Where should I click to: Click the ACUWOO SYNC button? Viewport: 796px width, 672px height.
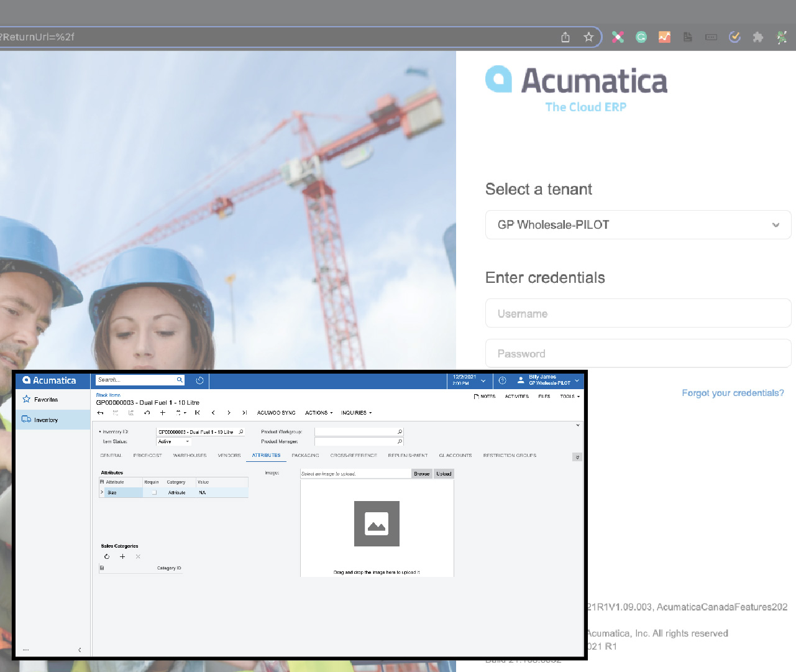(x=277, y=413)
